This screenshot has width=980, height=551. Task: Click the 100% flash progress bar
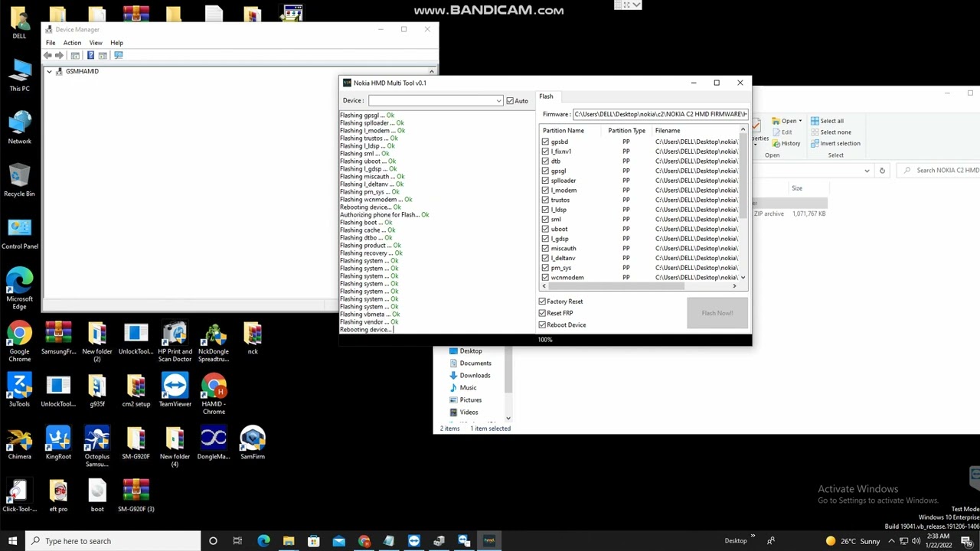(x=545, y=340)
